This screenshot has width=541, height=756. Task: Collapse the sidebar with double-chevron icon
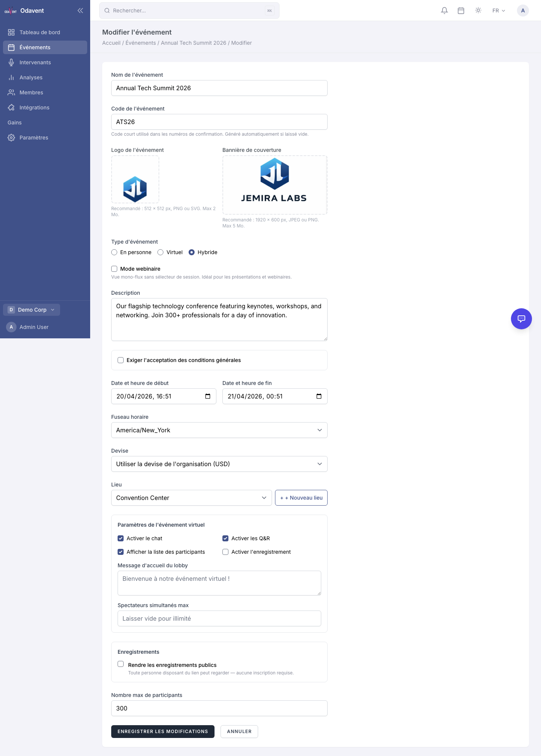[x=80, y=11]
